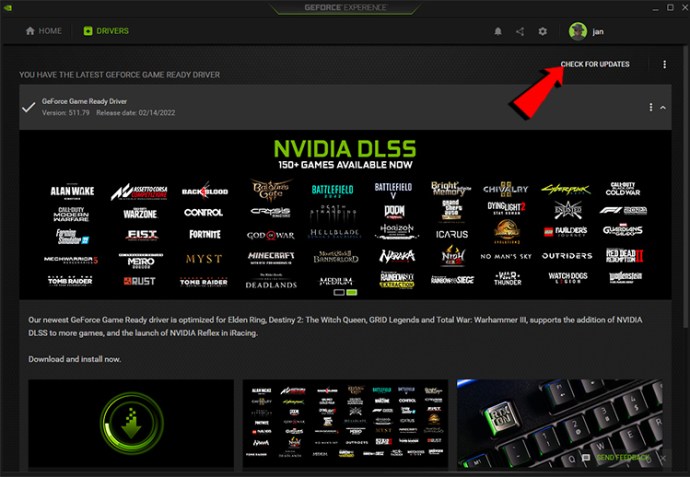Click the NVIDIA DLSS banner headline
The height and width of the screenshot is (477, 690).
tap(345, 149)
